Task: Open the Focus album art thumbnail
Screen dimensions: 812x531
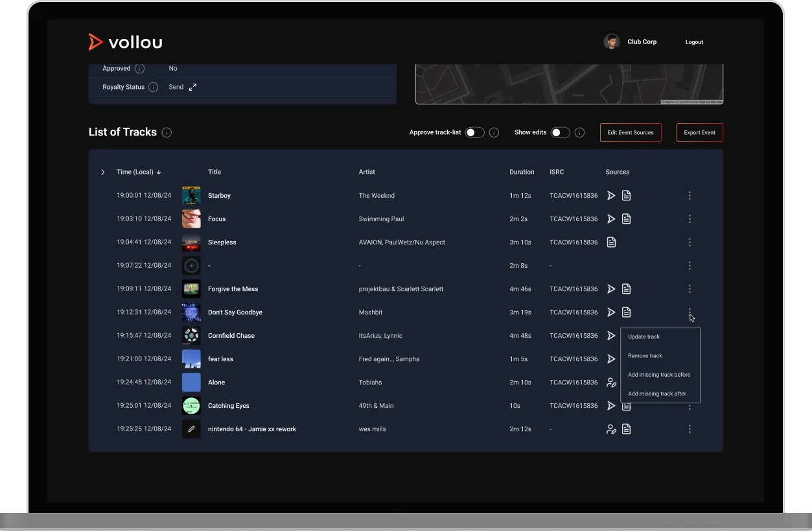Action: pyautogui.click(x=191, y=218)
